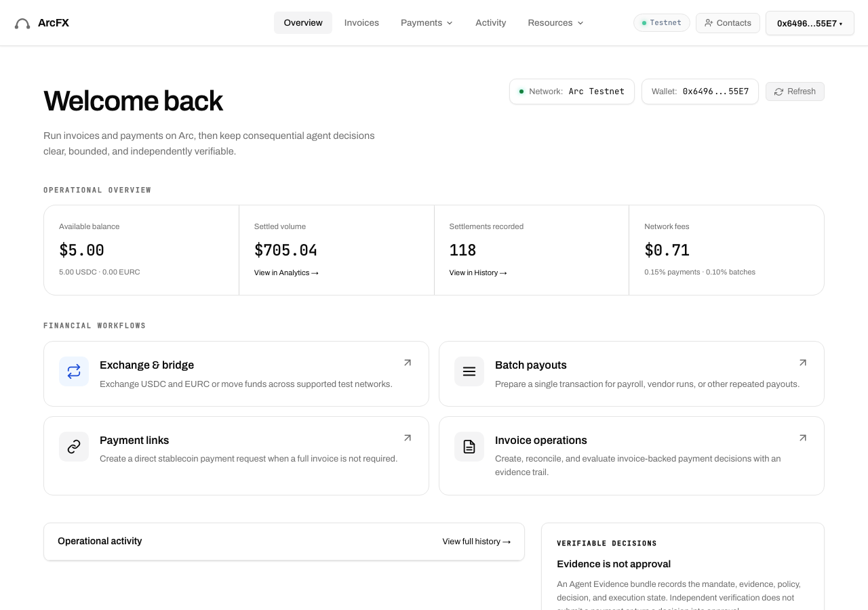Click the Exchange & bridge card title
This screenshot has height=610, width=868.
[x=146, y=365]
